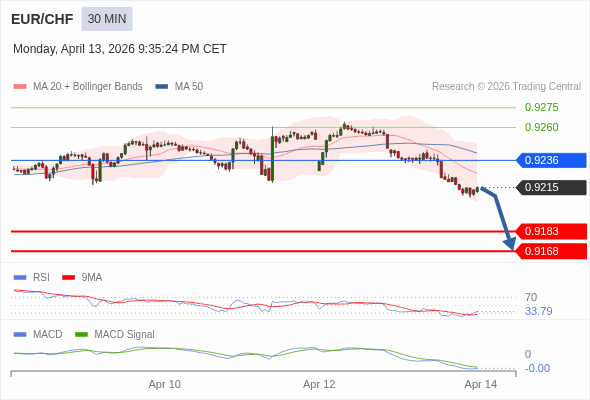Click the MACD Signal legend label
This screenshot has height=400, width=590.
(x=125, y=335)
